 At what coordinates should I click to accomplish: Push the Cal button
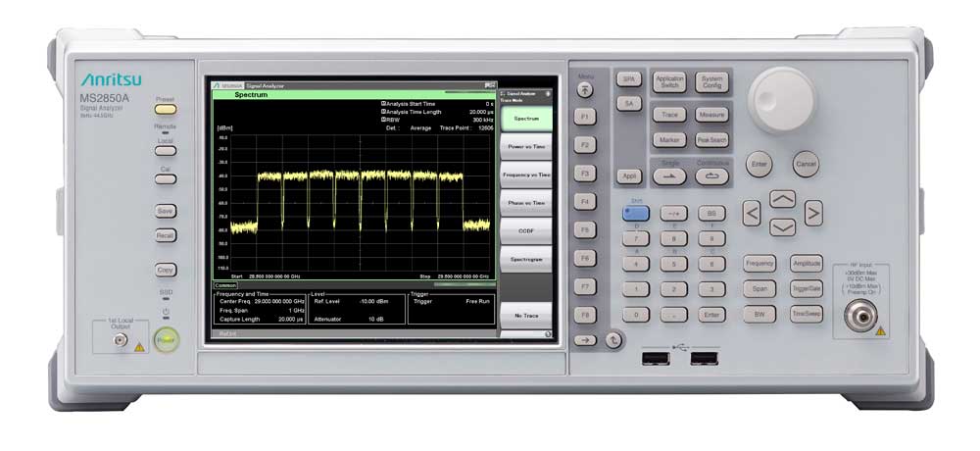(x=166, y=179)
